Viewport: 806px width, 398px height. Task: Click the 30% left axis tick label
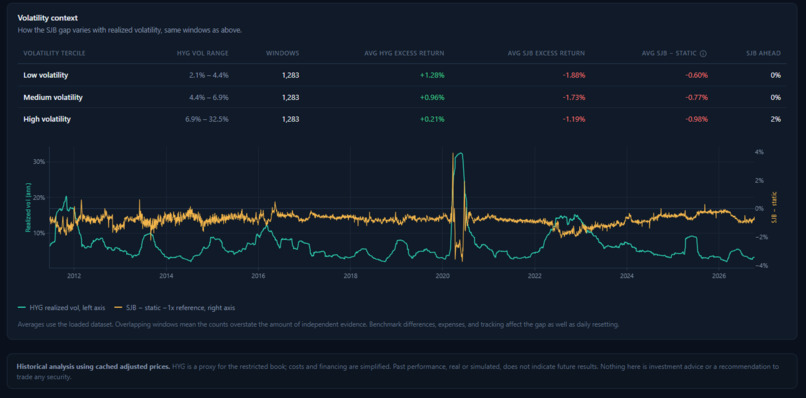[40, 161]
